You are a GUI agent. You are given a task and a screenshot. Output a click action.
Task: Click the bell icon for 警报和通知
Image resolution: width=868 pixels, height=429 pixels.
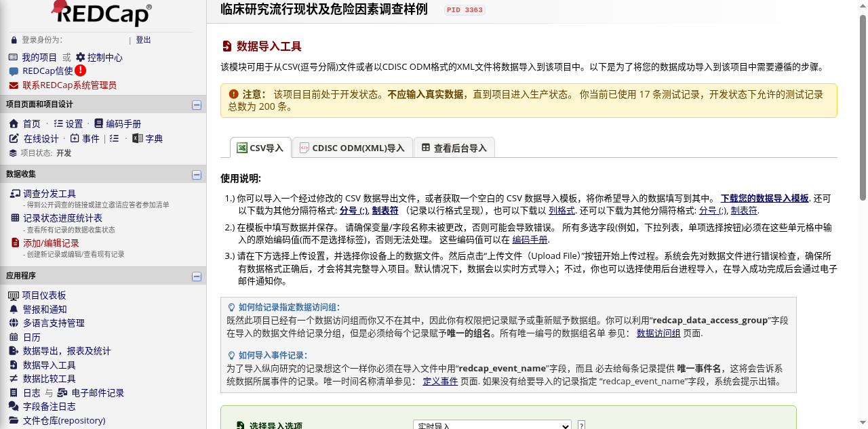[x=14, y=309]
